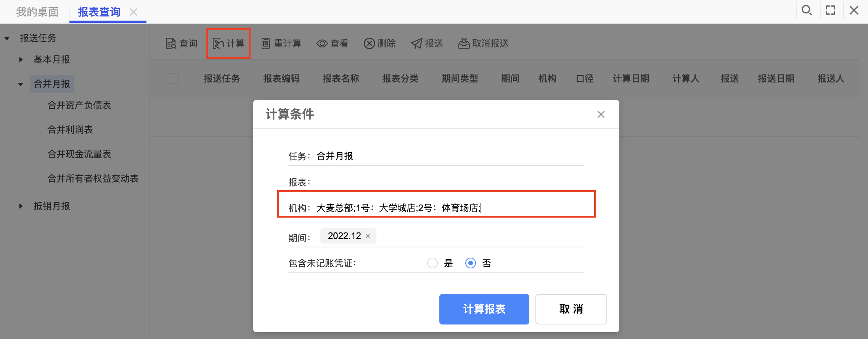Collapse the 合并月报 tree node arrow

pyautogui.click(x=21, y=84)
